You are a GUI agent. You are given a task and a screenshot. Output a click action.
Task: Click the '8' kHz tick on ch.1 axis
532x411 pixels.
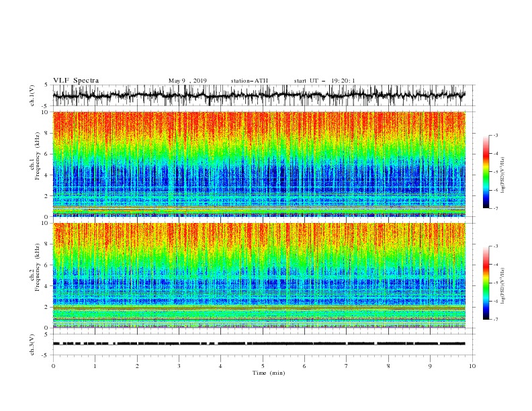47,133
